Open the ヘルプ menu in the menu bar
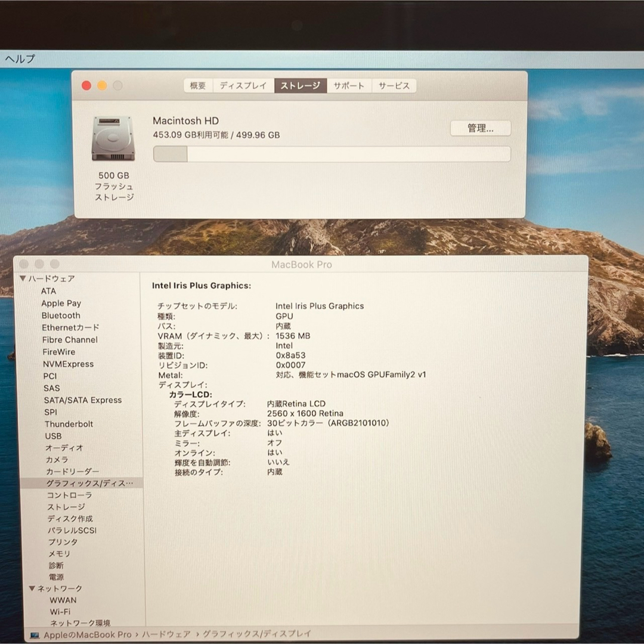The image size is (644, 644). click(20, 58)
